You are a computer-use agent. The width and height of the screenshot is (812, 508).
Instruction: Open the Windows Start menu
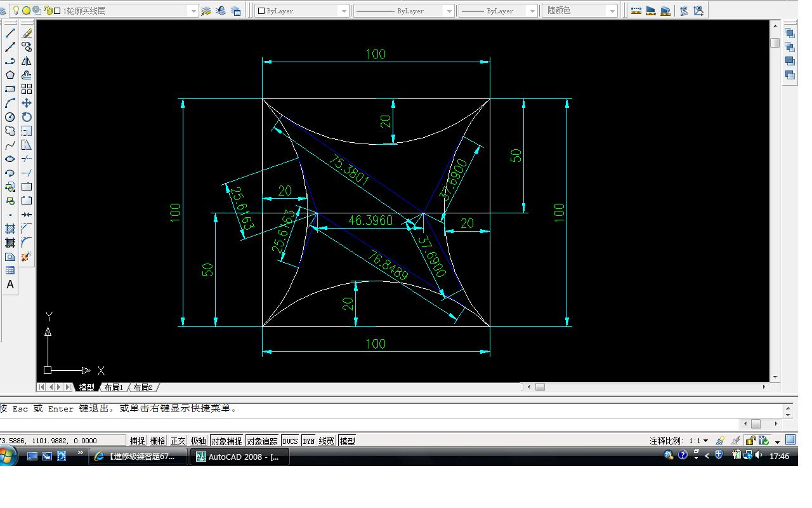pyautogui.click(x=8, y=456)
